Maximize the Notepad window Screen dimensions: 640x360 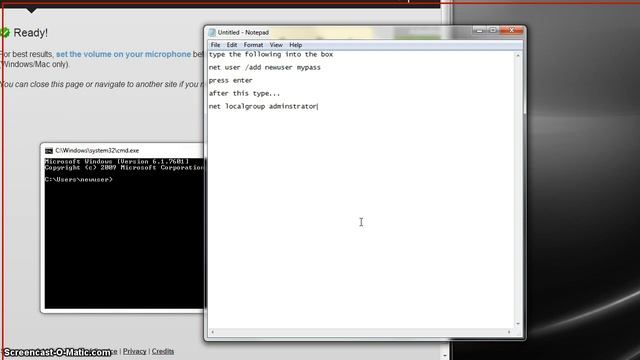click(493, 30)
